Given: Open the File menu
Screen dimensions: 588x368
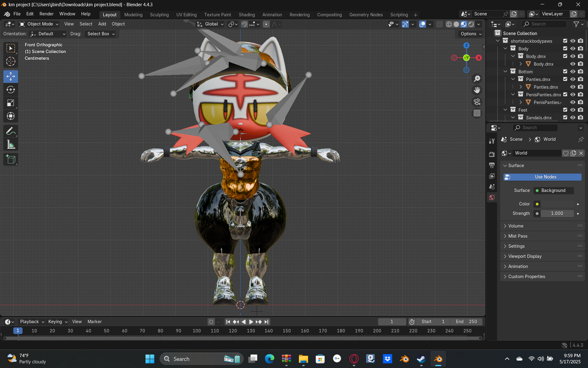Looking at the screenshot, I should coord(17,14).
